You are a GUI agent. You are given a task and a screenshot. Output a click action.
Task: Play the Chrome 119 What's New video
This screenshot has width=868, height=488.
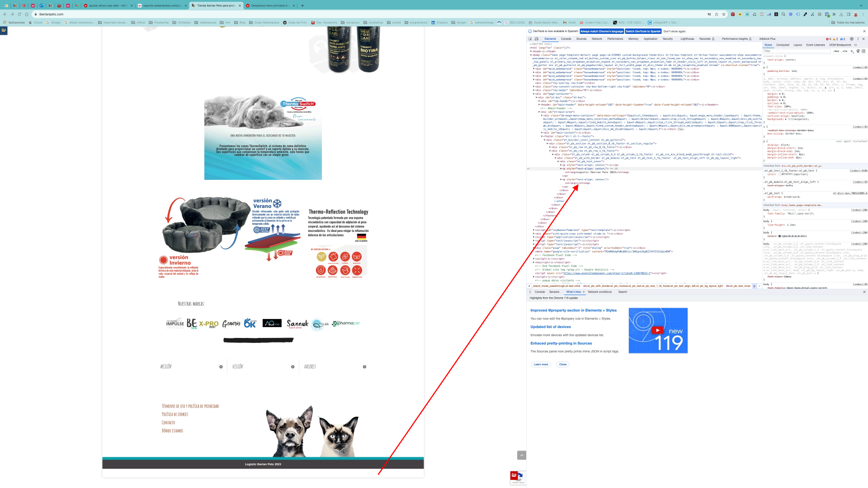[x=658, y=330]
